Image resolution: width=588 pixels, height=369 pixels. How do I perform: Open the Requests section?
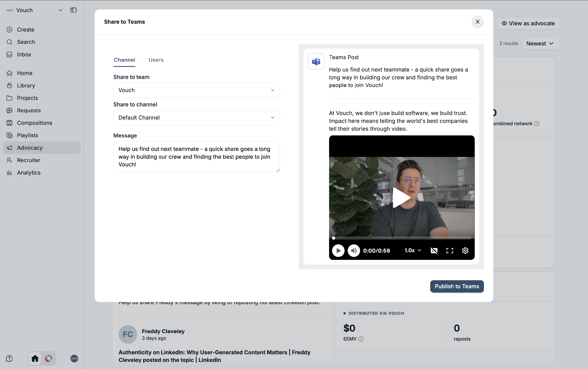pos(42,110)
